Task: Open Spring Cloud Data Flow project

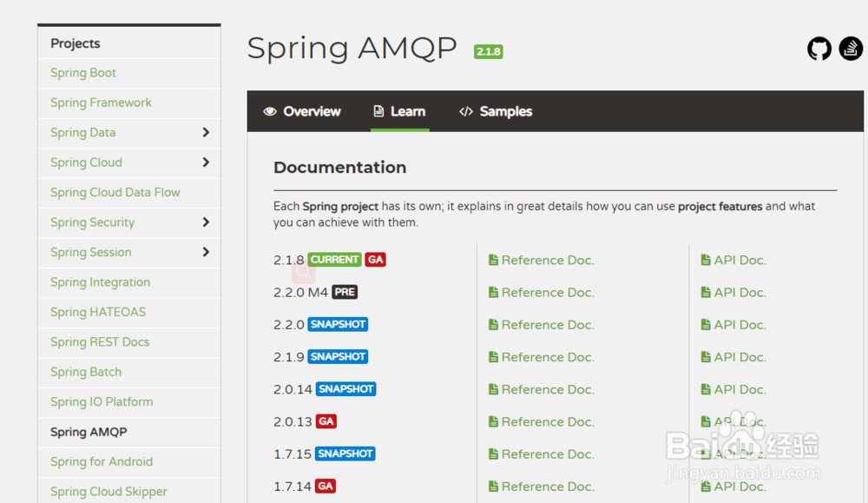Action: [x=115, y=193]
